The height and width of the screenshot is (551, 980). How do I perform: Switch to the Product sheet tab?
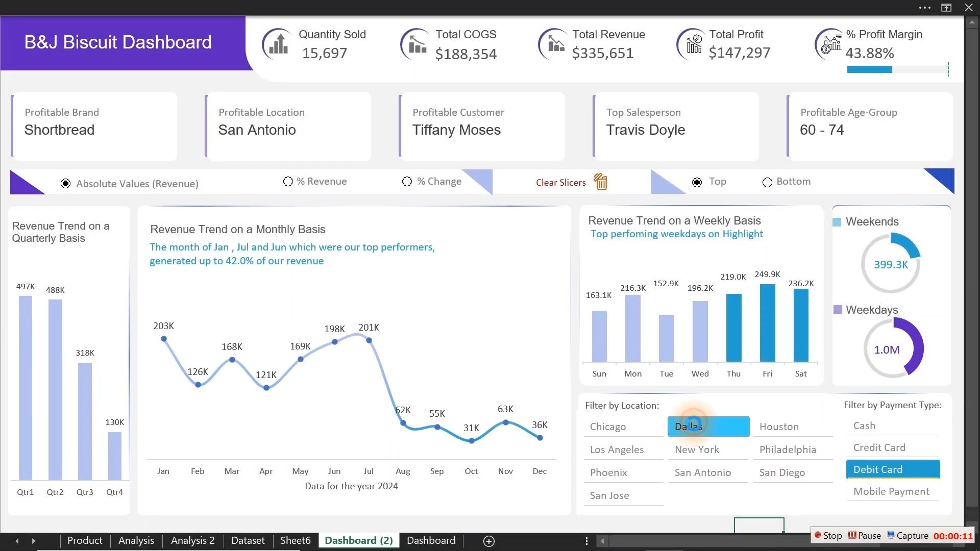85,540
